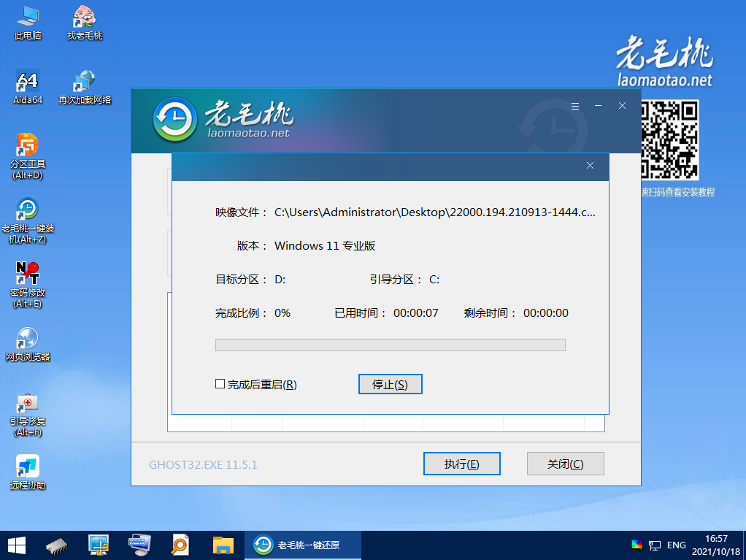This screenshot has height=560, width=746.
Task: Click the network tray icon
Action: point(655,545)
